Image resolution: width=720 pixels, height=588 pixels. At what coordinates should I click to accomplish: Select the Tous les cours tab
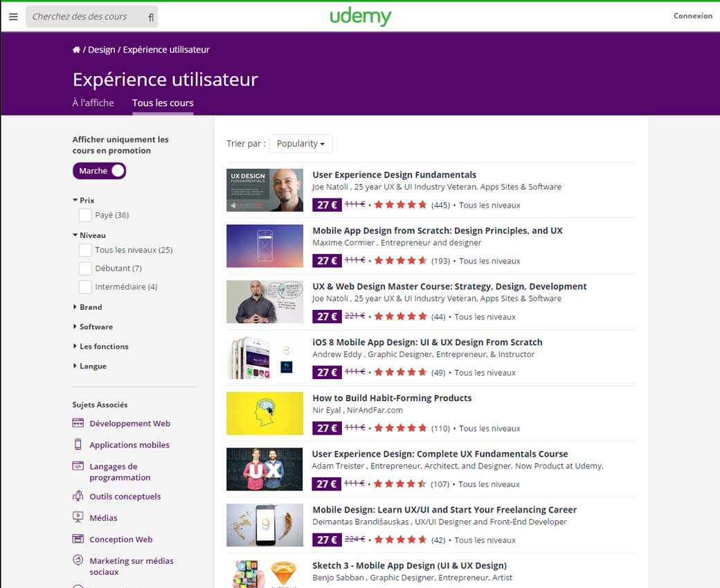(163, 103)
